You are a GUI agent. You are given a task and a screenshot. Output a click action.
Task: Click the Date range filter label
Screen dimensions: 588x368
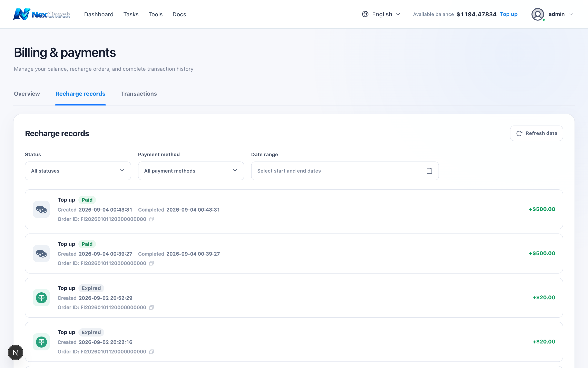coord(265,155)
